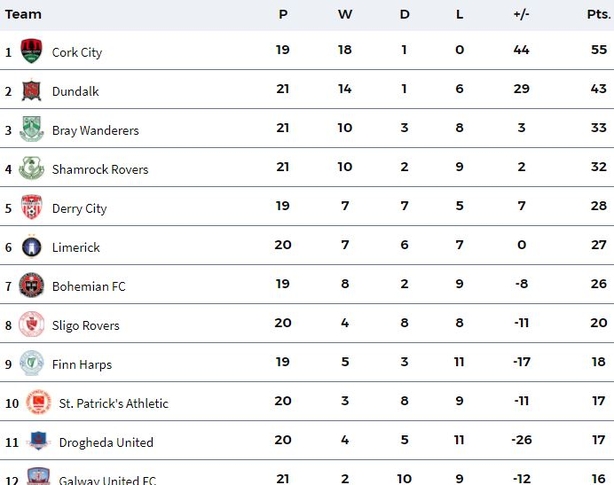Click the St. Patrick's Athletic crest
Viewport: 614px width, 485px height.
pyautogui.click(x=38, y=402)
